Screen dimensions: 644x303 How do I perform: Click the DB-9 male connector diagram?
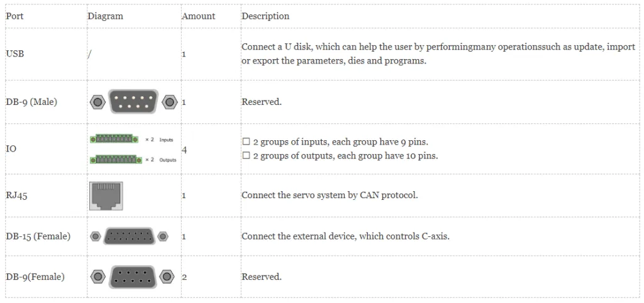[133, 101]
